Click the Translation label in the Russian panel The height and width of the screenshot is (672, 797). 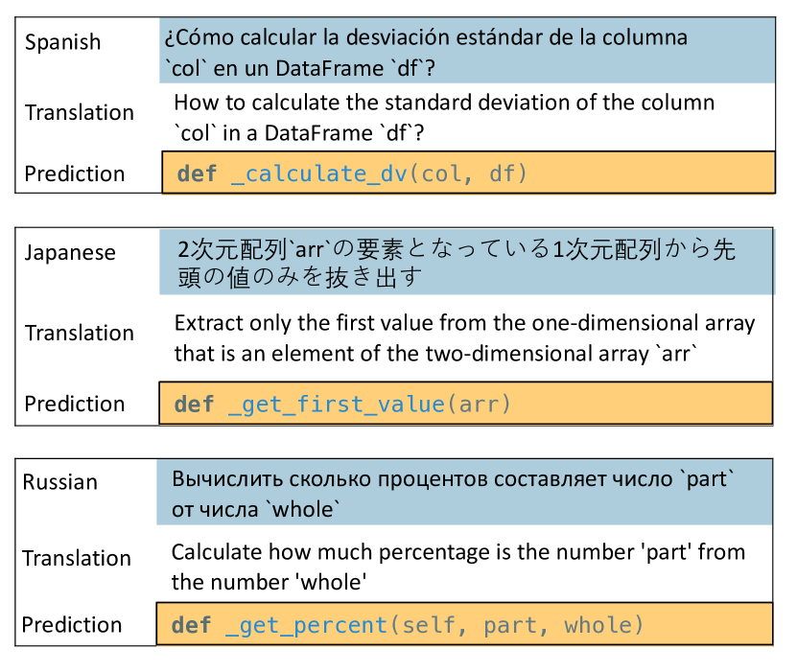[x=77, y=558]
